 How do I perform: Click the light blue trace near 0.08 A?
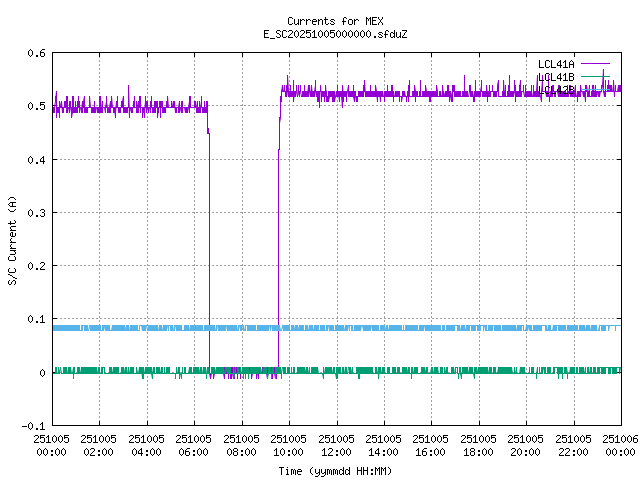tap(400, 328)
